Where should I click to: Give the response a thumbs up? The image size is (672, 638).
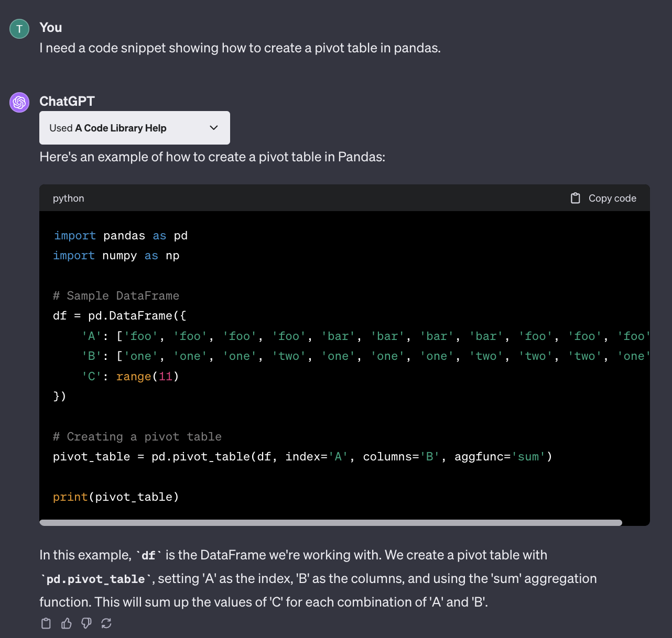(67, 623)
